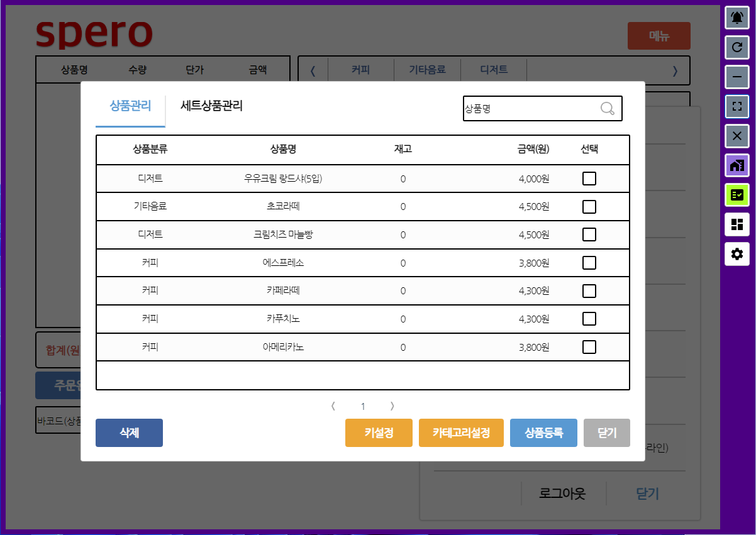Click the search magnifier icon
756x535 pixels.
(607, 109)
